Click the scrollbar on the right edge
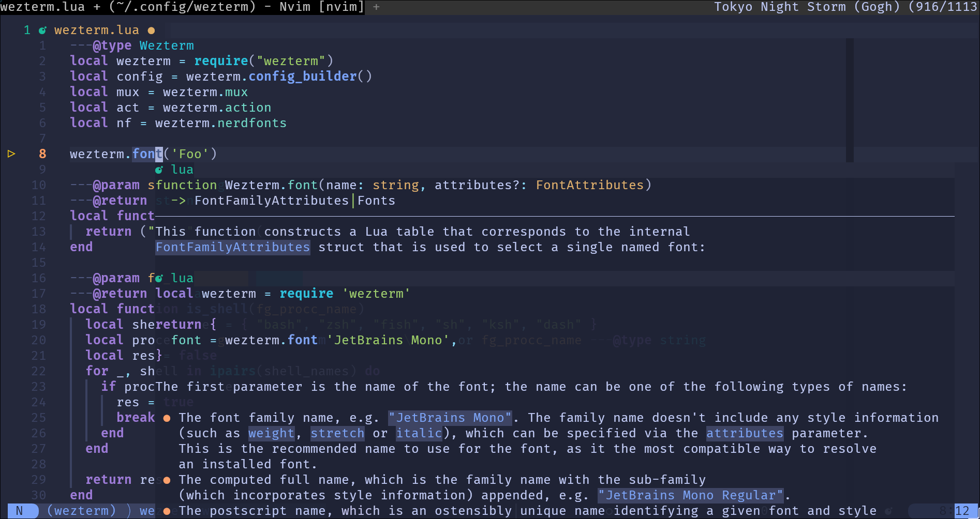The image size is (980, 519). point(850,98)
